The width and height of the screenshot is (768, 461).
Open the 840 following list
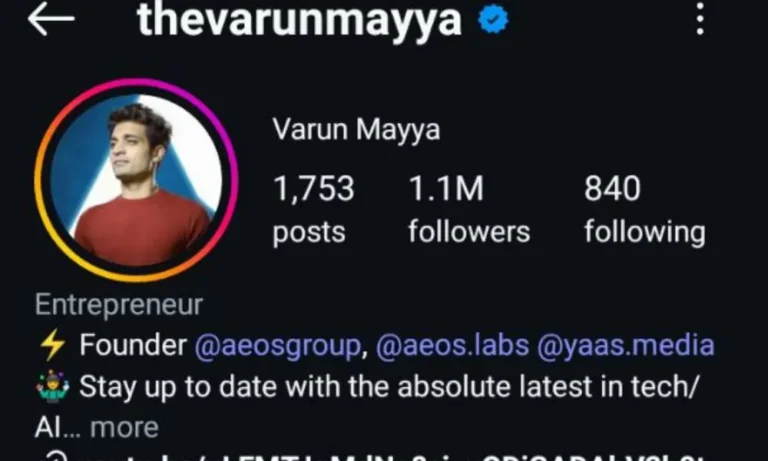645,210
